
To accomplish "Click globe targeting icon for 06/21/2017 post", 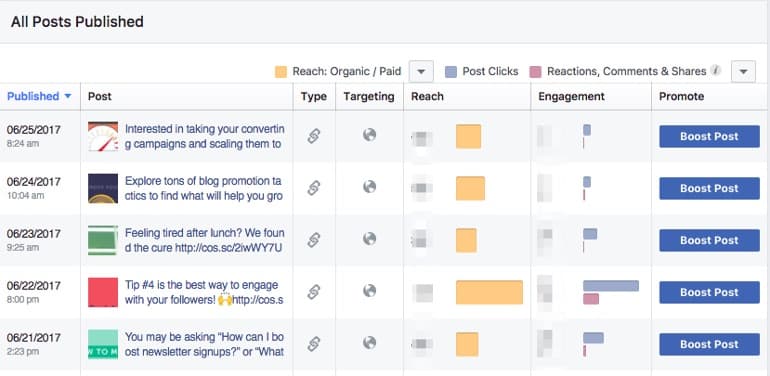I will (369, 343).
